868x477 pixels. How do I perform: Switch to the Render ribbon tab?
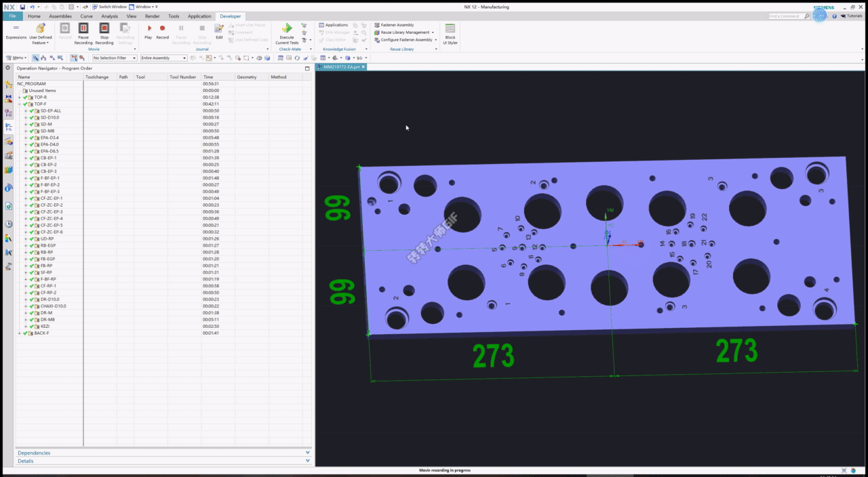pos(153,16)
